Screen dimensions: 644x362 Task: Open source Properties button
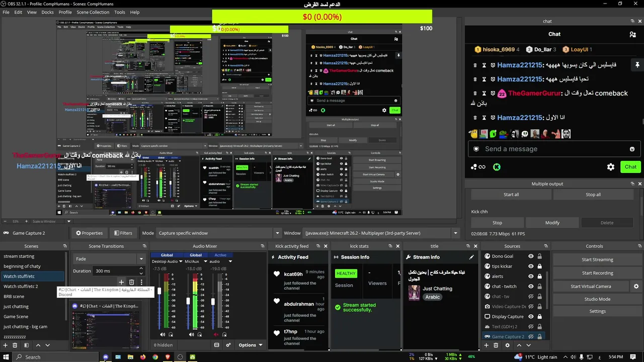coord(89,233)
